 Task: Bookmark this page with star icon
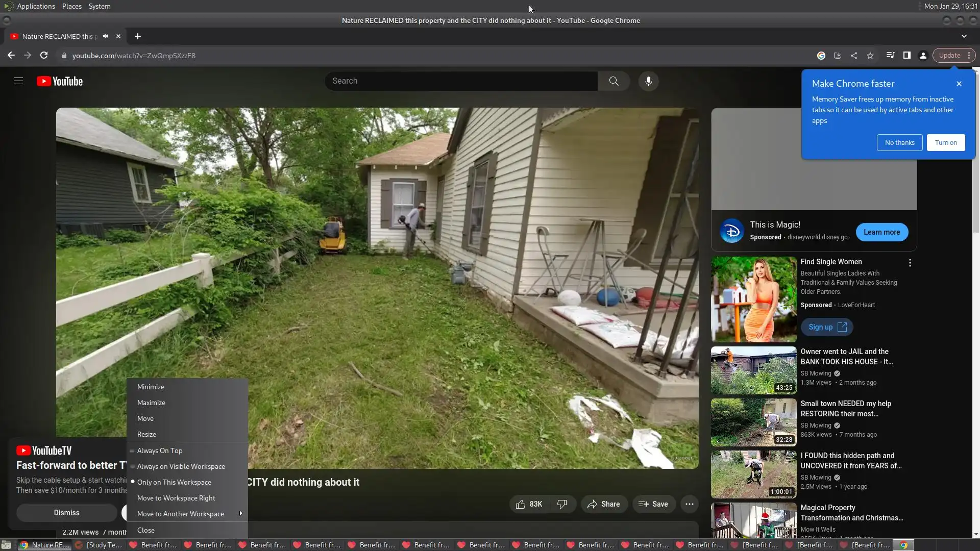click(870, 56)
